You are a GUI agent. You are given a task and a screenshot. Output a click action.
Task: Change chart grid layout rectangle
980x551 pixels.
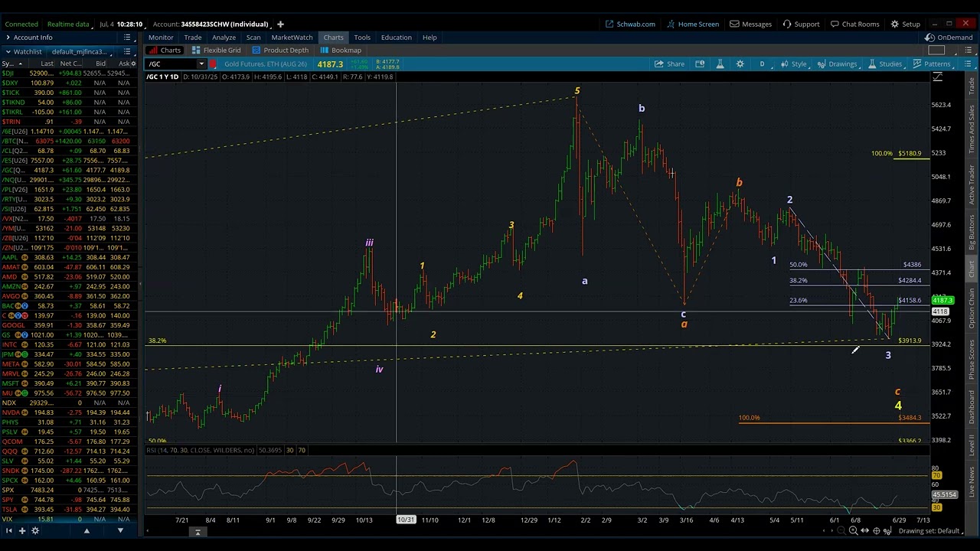click(936, 51)
